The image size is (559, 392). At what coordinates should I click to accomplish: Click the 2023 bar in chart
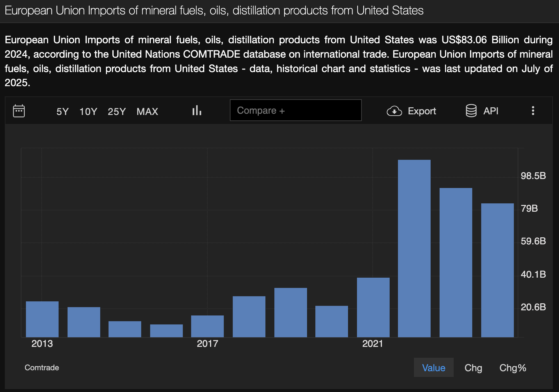coord(456,263)
